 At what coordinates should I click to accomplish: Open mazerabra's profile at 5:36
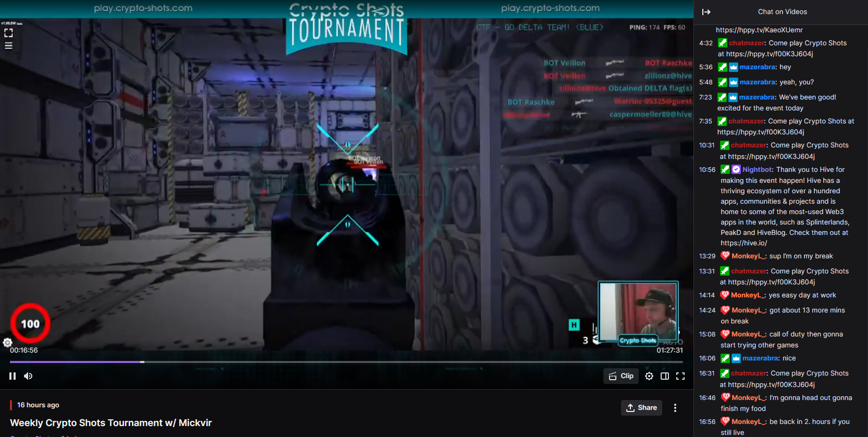tap(758, 67)
